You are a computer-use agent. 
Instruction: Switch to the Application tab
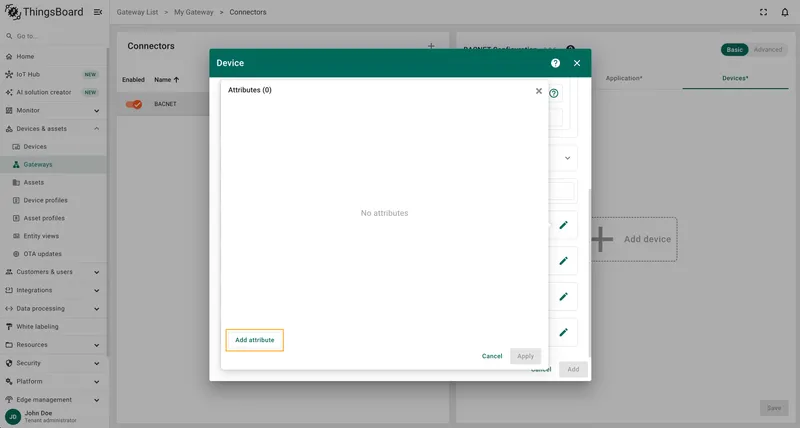coord(624,78)
